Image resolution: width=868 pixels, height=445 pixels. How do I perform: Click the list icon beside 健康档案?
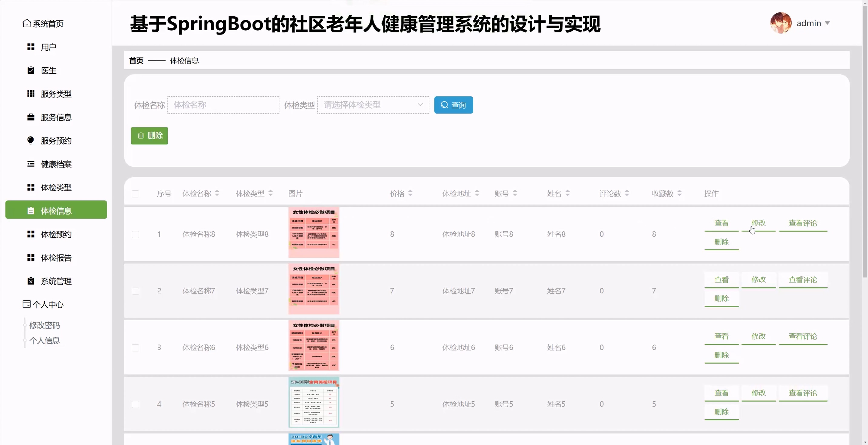[31, 164]
